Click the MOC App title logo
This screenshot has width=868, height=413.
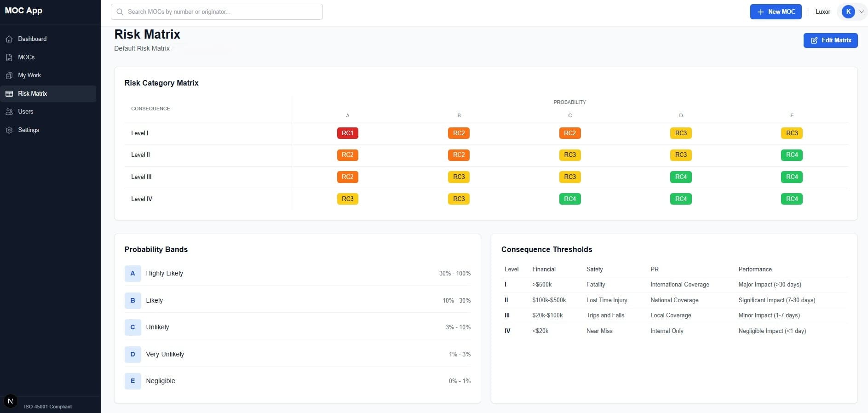click(x=23, y=11)
